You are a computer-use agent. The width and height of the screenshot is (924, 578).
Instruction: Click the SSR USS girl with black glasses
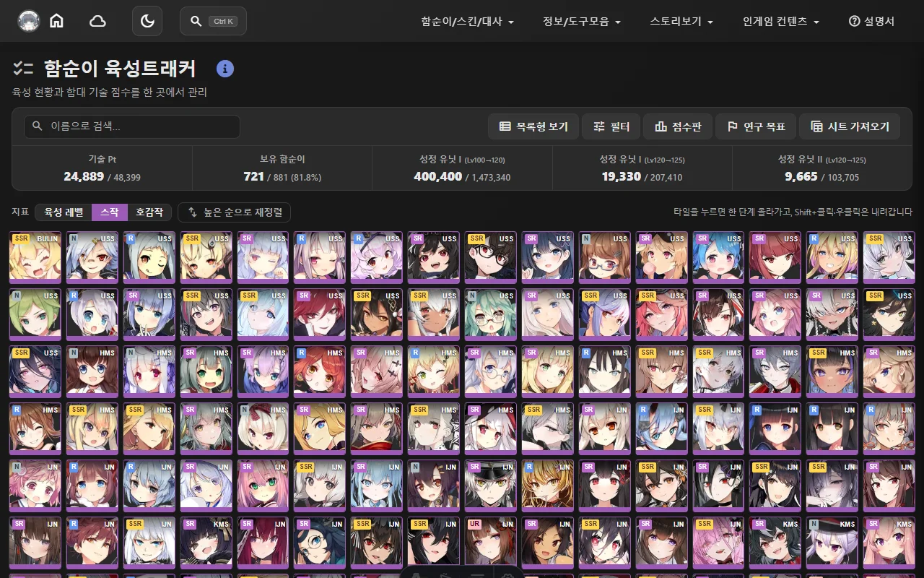click(491, 257)
